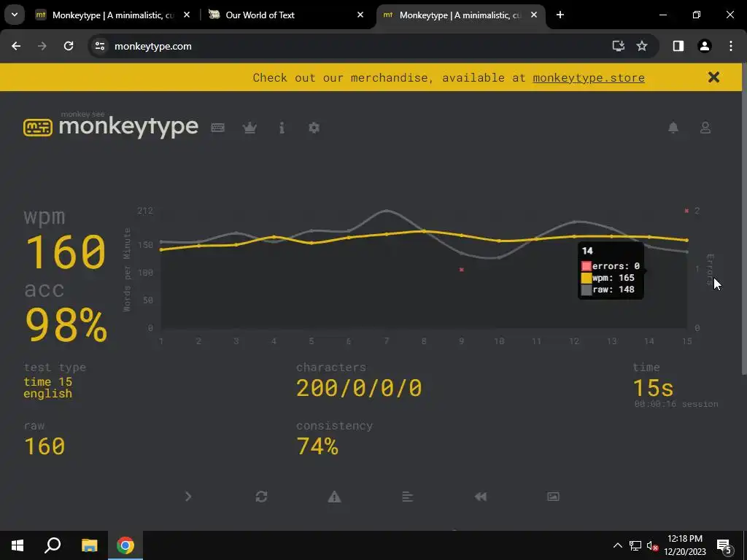The width and height of the screenshot is (747, 560).
Task: Click the page vertical scrollbar
Action: (744, 219)
